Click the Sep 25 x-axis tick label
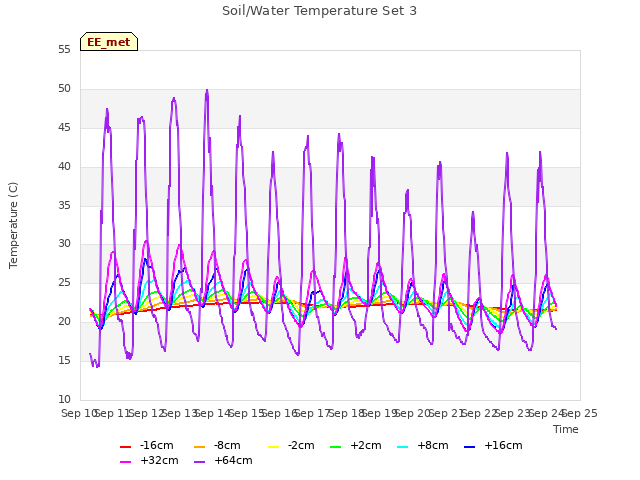The width and height of the screenshot is (640, 480). 580,413
